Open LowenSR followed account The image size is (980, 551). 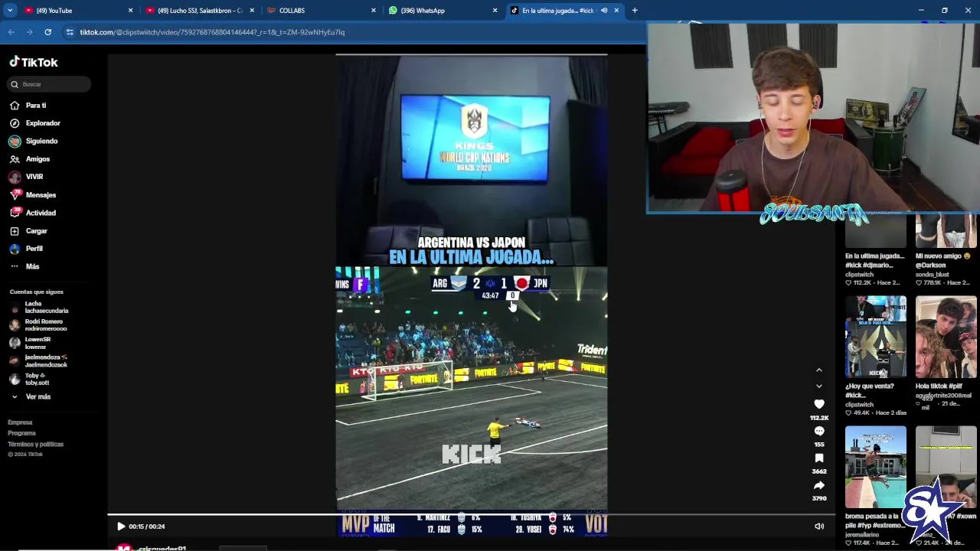click(31, 343)
